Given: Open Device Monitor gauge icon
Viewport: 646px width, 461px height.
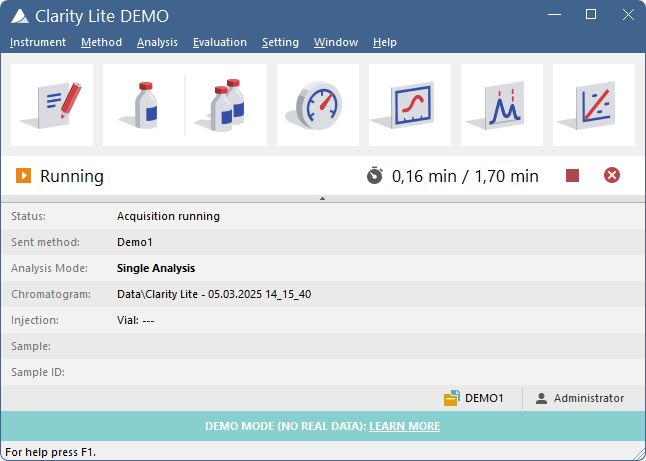Looking at the screenshot, I should coord(318,105).
